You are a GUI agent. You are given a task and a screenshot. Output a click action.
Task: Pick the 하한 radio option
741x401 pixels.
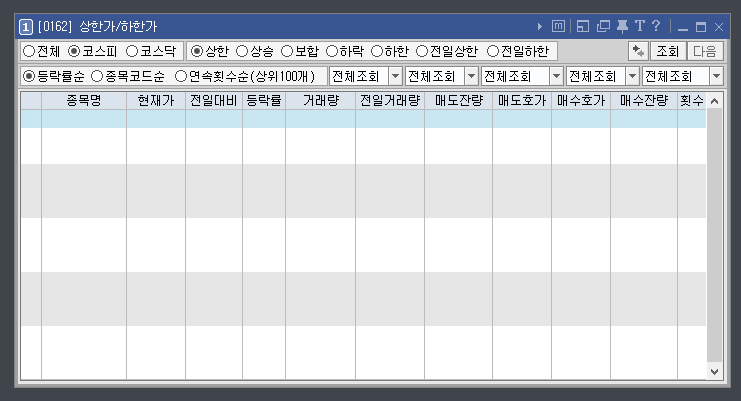coord(390,51)
